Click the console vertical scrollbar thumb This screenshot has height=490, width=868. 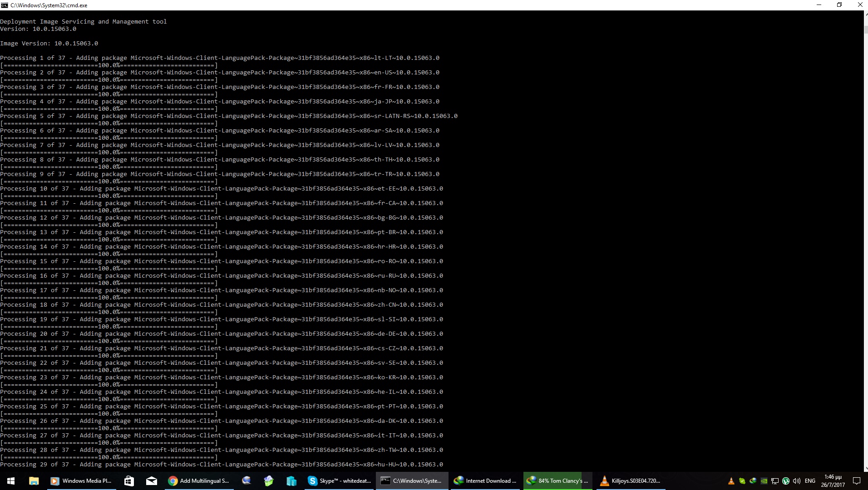pos(866,30)
